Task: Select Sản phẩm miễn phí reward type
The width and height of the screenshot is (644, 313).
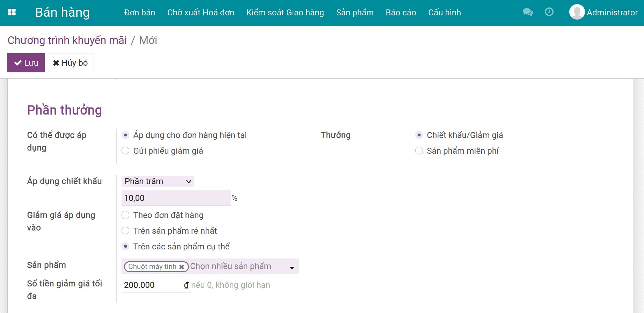Action: 419,151
